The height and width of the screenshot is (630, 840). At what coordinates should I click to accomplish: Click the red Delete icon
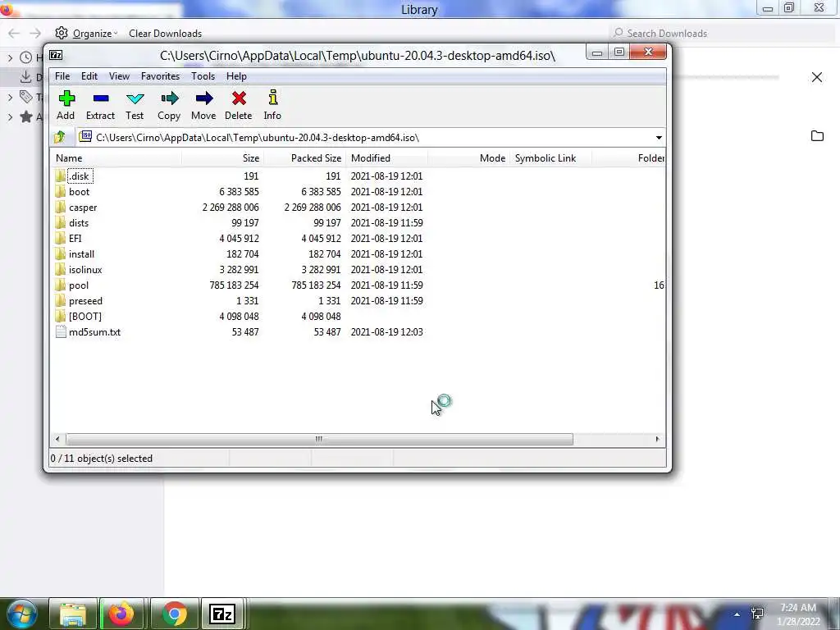click(x=239, y=98)
